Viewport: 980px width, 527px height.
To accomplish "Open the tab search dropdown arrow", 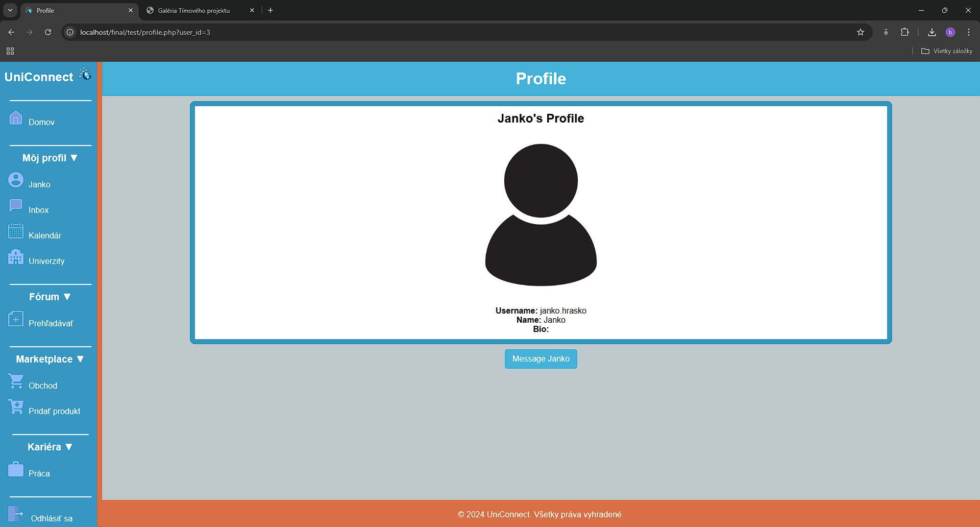I will [10, 10].
